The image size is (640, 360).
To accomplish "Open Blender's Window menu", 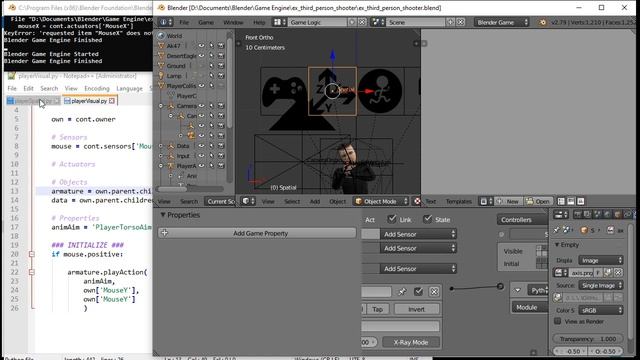I will (233, 22).
